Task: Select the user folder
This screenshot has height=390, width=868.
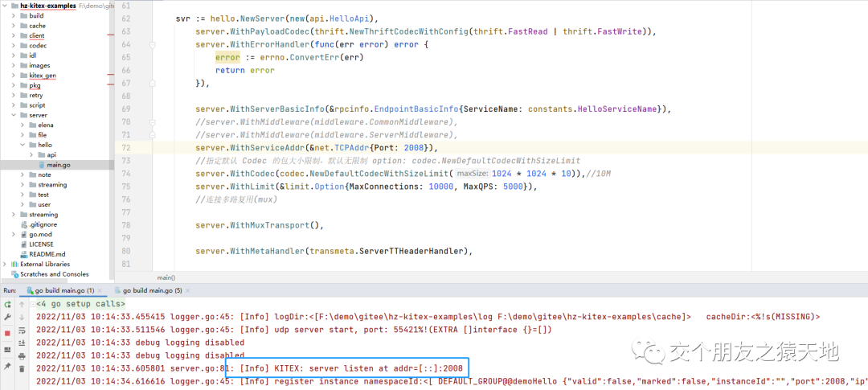Action: click(x=44, y=205)
